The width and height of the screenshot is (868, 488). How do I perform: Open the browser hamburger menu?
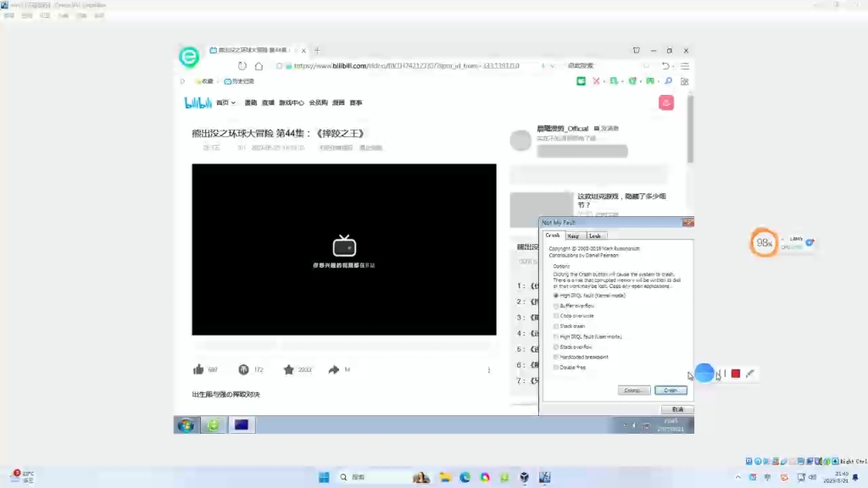click(685, 66)
